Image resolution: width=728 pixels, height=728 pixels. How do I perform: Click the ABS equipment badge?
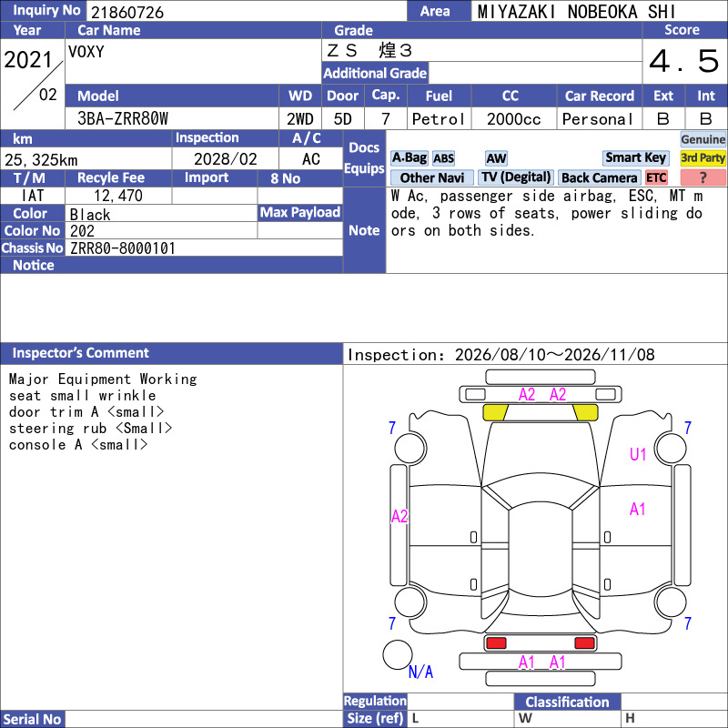[443, 158]
